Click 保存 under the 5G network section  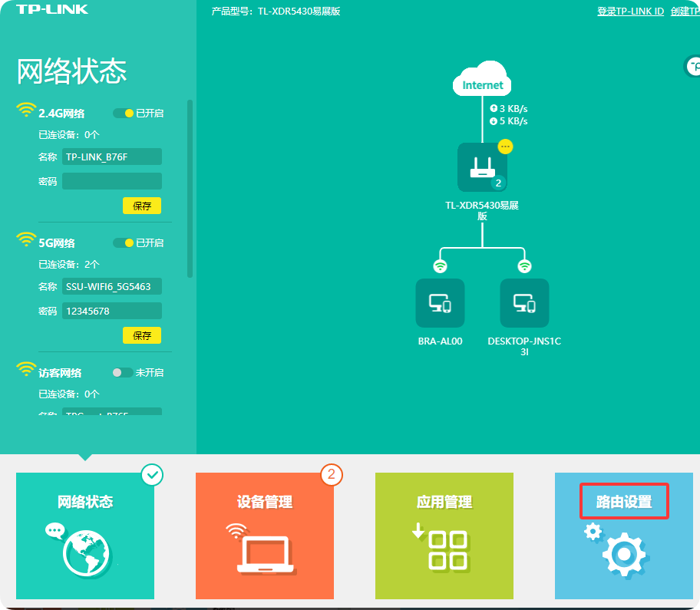(x=142, y=335)
